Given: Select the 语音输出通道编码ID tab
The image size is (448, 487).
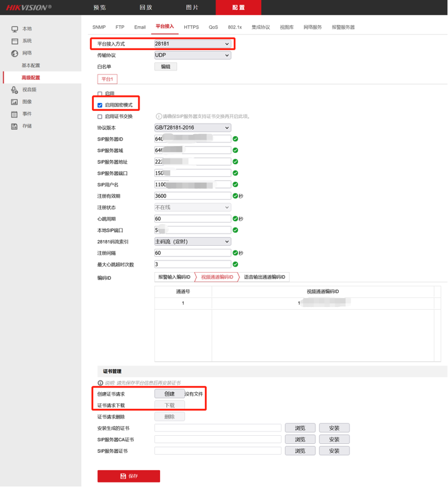Looking at the screenshot, I should (x=264, y=277).
